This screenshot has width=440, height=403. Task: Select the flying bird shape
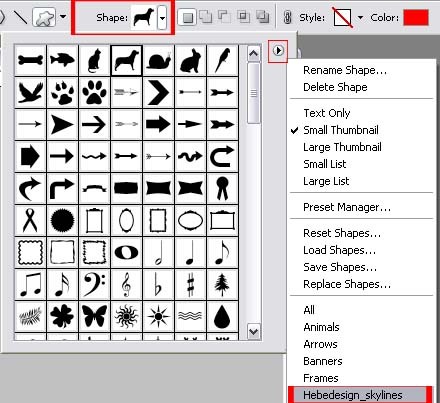coord(30,92)
